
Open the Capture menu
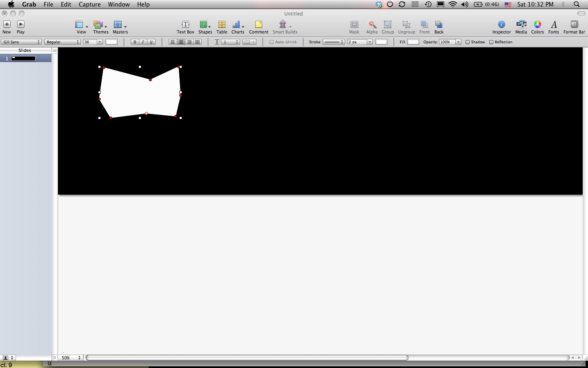tap(89, 4)
